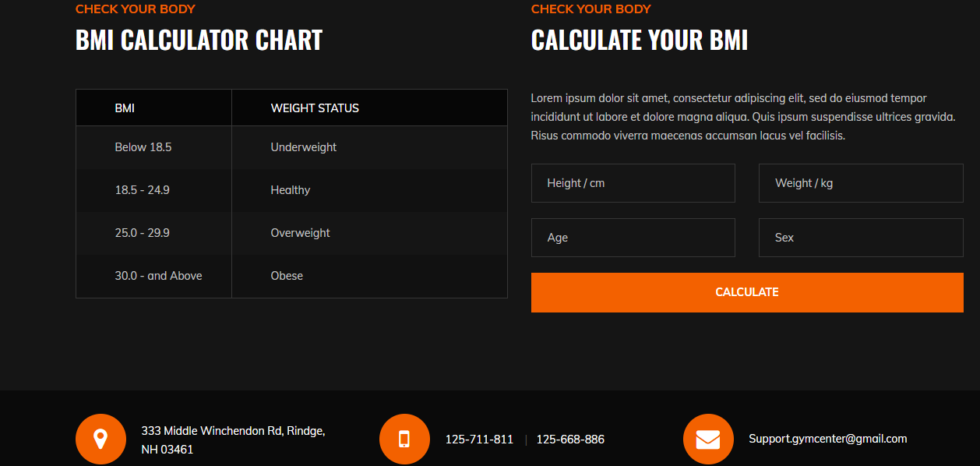Click the phone number 125-711-811
Viewport: 980px width, 466px height.
[479, 440]
